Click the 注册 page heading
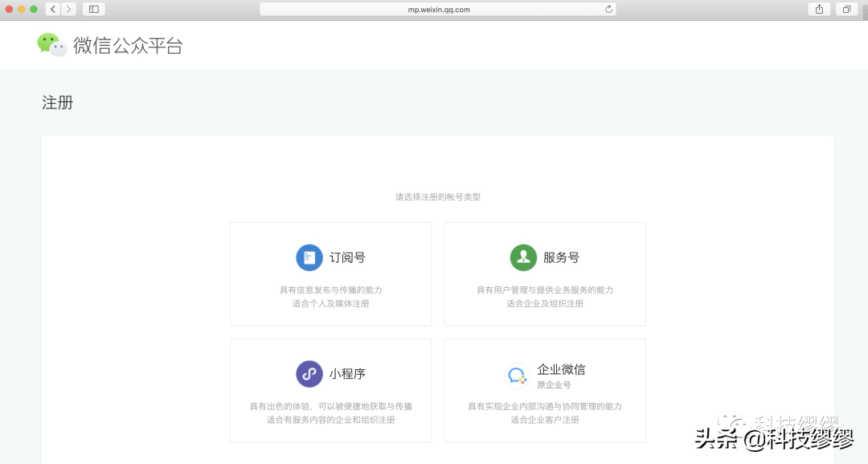 pyautogui.click(x=57, y=103)
